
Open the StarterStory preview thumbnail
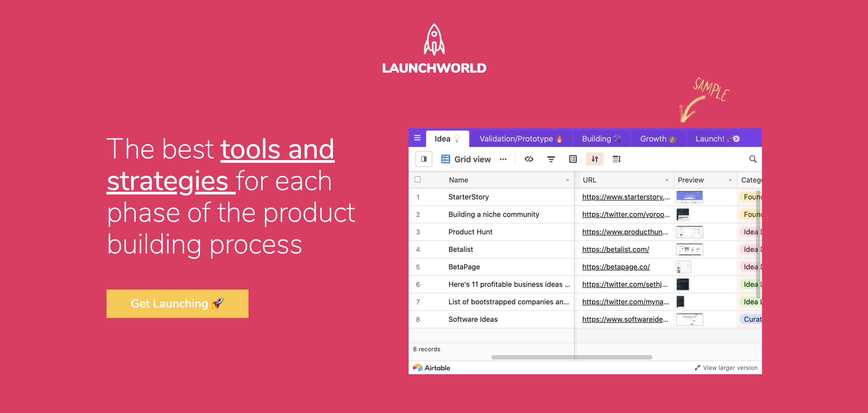(x=689, y=197)
